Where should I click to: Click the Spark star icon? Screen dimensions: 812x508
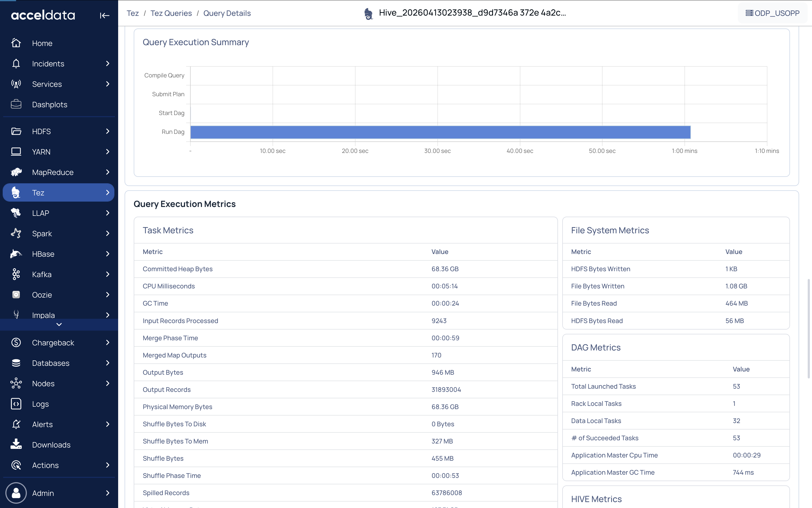pyautogui.click(x=16, y=234)
